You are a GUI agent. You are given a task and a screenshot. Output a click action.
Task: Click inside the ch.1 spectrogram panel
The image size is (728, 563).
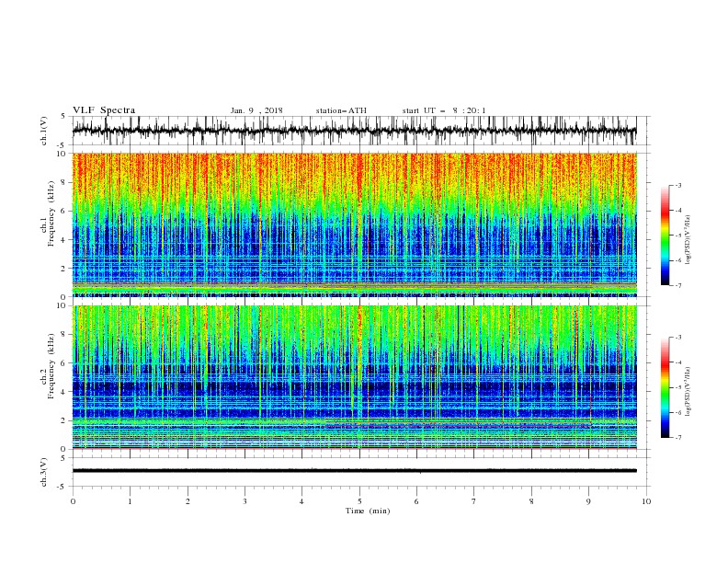point(354,224)
